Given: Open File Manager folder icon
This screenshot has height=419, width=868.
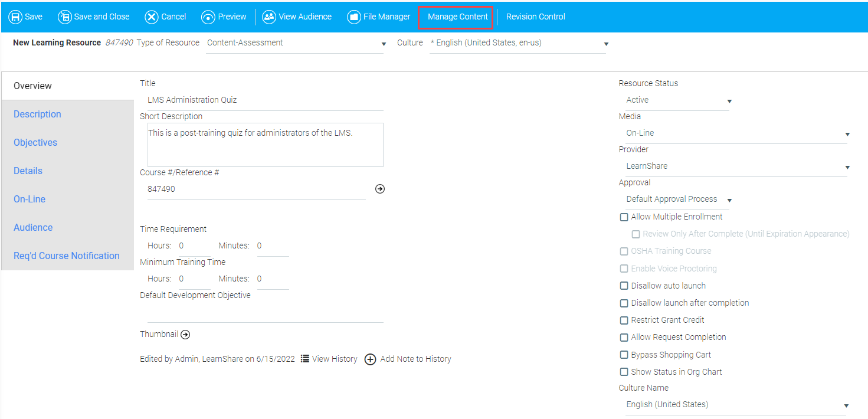Looking at the screenshot, I should tap(354, 17).
